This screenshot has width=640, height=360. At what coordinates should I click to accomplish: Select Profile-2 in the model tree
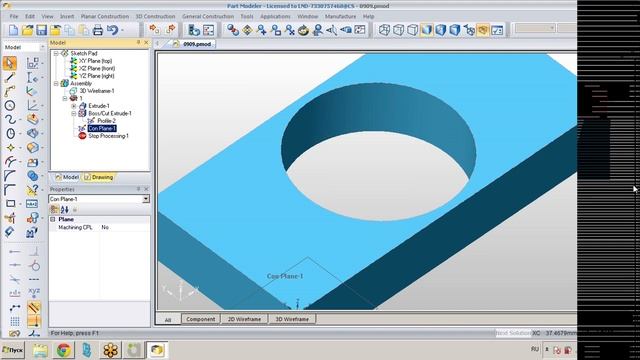[x=106, y=121]
